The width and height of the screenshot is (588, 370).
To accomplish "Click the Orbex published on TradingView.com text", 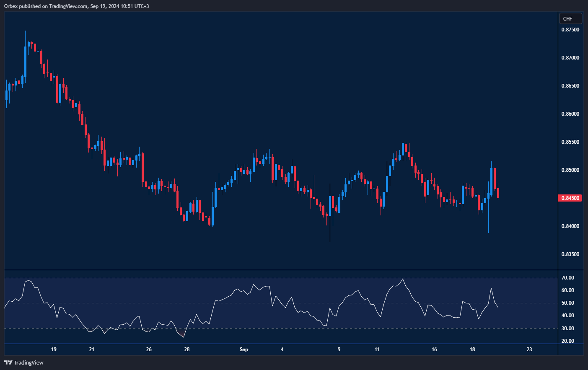I will click(x=76, y=6).
